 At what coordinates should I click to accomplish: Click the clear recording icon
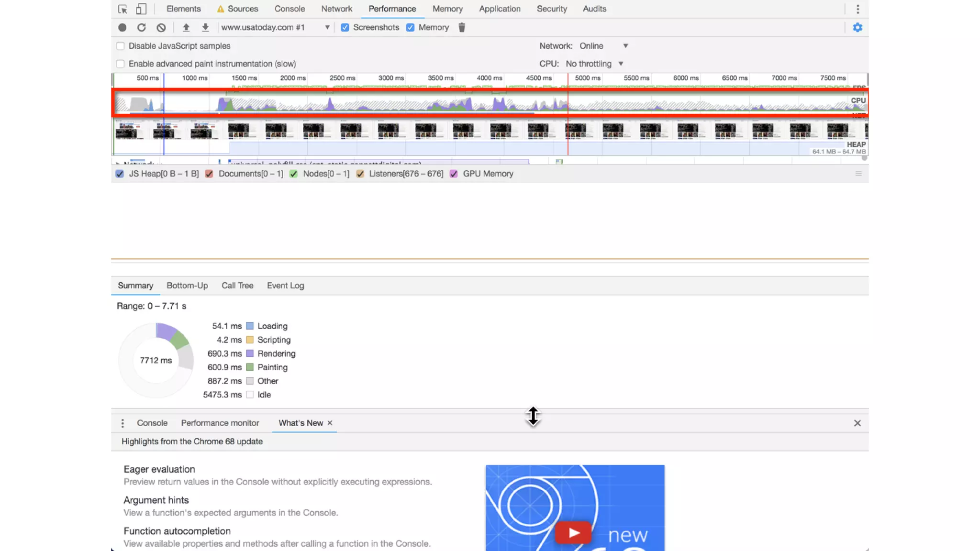click(x=161, y=28)
